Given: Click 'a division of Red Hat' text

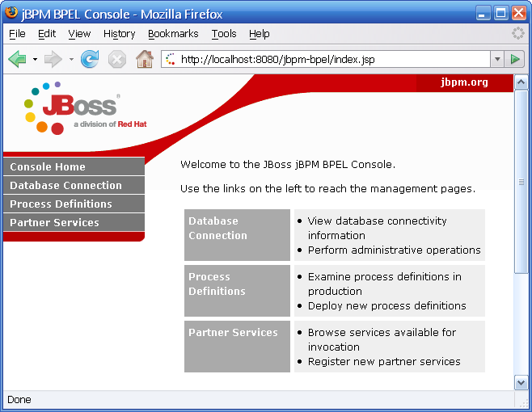Looking at the screenshot, I should click(x=110, y=124).
